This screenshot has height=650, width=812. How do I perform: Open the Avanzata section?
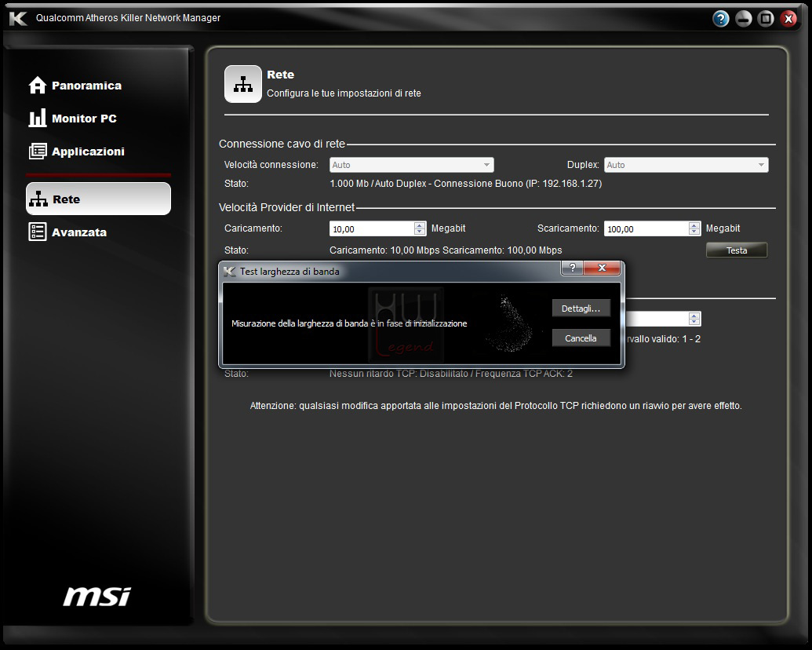67,232
